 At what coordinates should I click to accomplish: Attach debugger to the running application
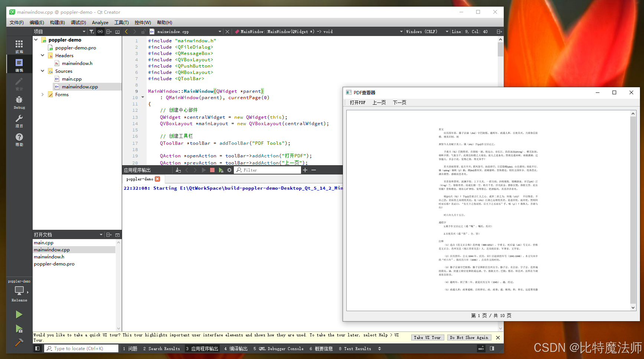pos(221,170)
